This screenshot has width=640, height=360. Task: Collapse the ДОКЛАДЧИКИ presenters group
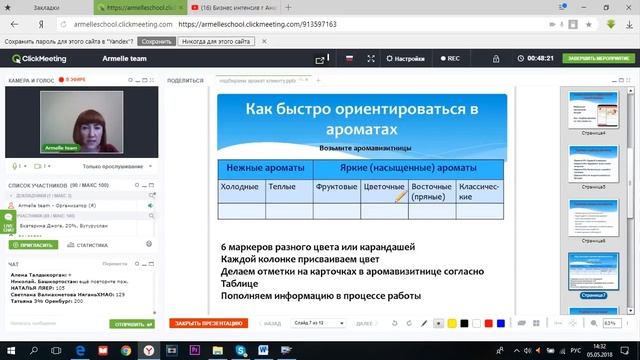11,196
